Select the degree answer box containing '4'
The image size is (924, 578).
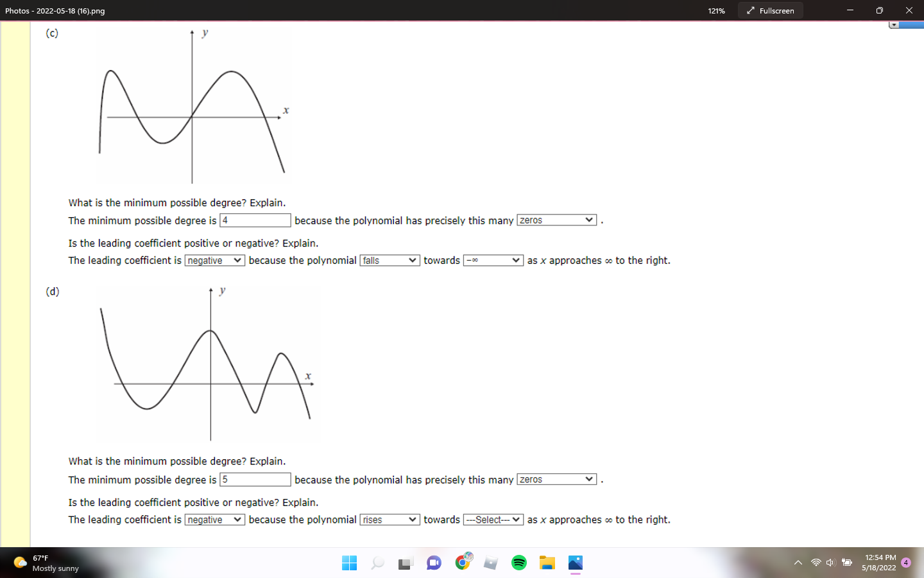pyautogui.click(x=255, y=220)
